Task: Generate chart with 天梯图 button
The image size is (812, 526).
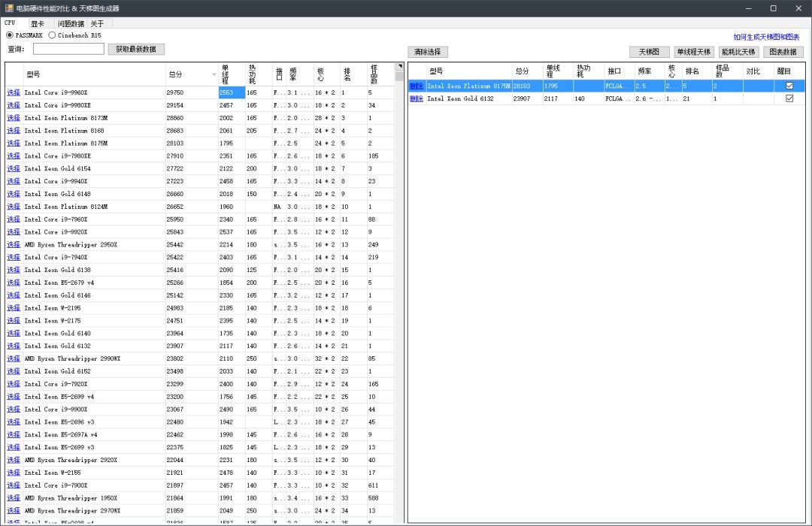Action: (649, 52)
